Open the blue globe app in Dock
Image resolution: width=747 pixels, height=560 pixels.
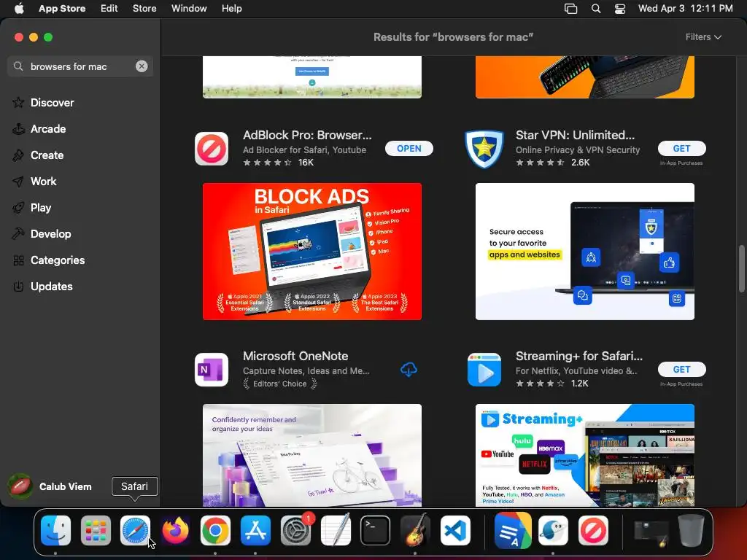(x=553, y=530)
